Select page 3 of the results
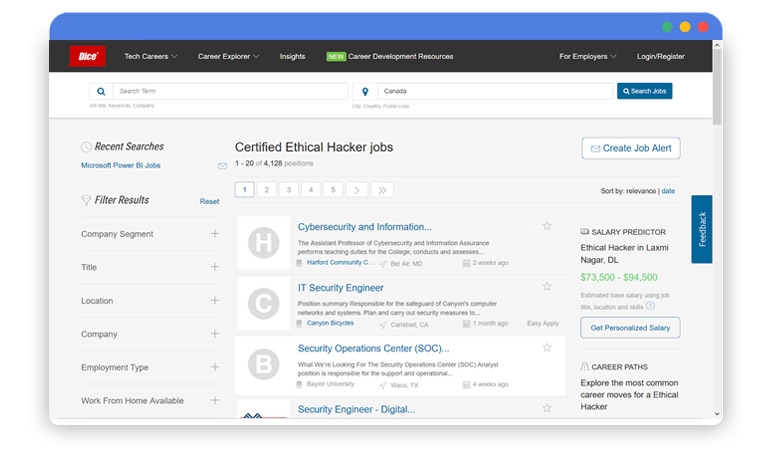Viewport: 762px width, 450px height. (289, 190)
